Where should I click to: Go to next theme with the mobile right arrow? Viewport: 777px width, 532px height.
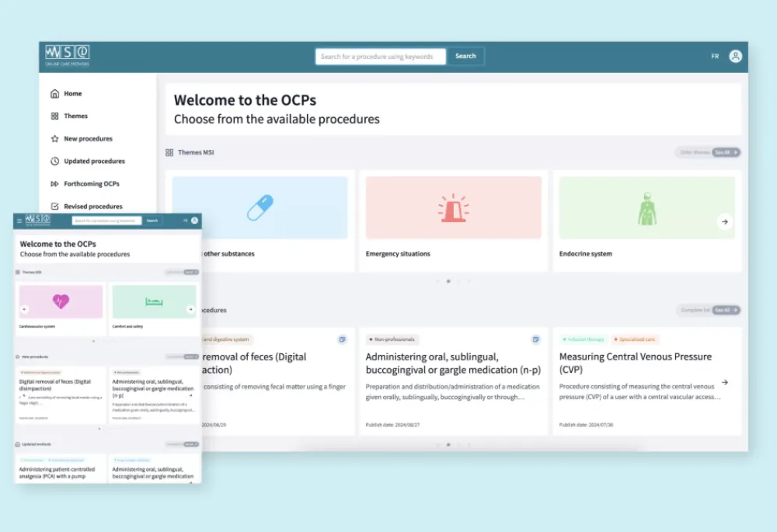pos(190,309)
